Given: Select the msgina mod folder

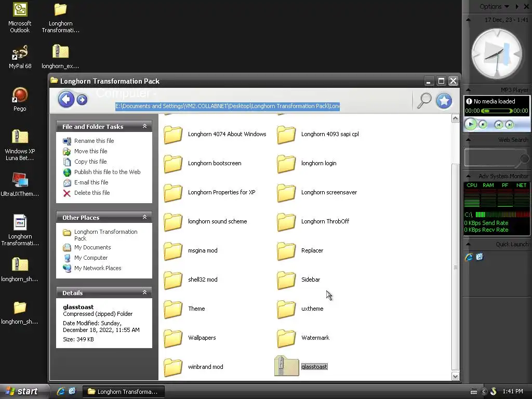Looking at the screenshot, I should click(191, 251).
